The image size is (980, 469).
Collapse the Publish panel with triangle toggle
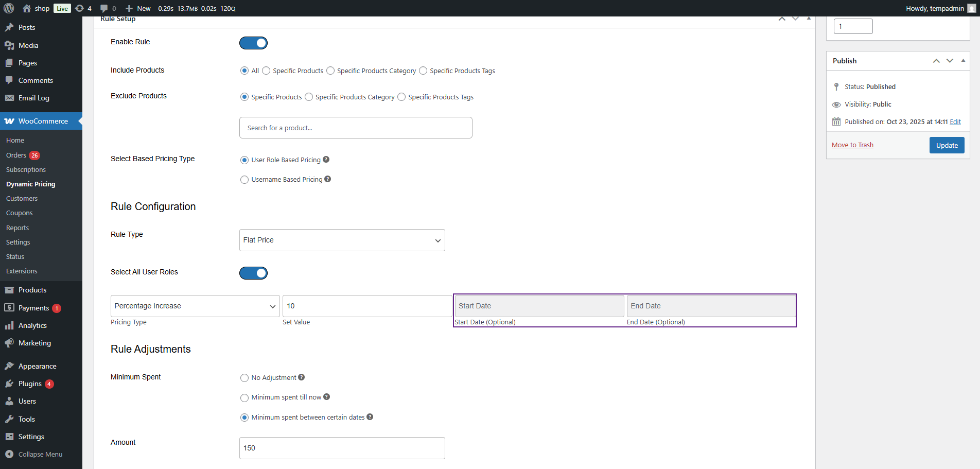[963, 61]
